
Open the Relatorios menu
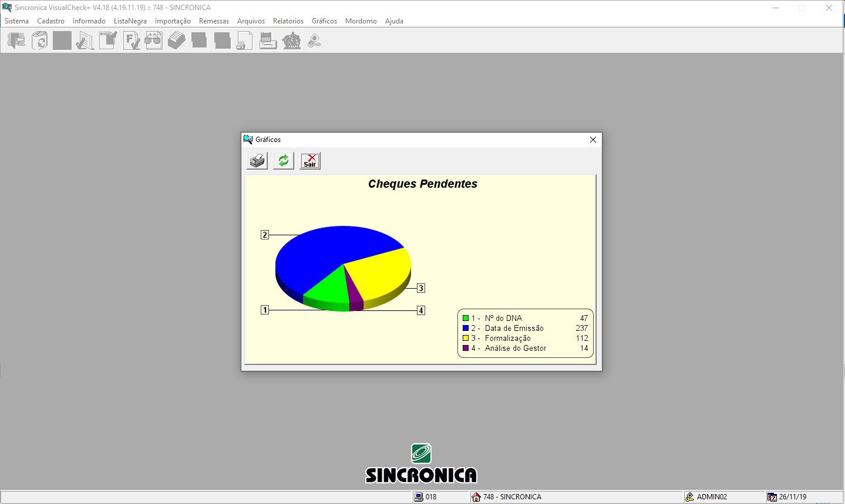[x=288, y=21]
